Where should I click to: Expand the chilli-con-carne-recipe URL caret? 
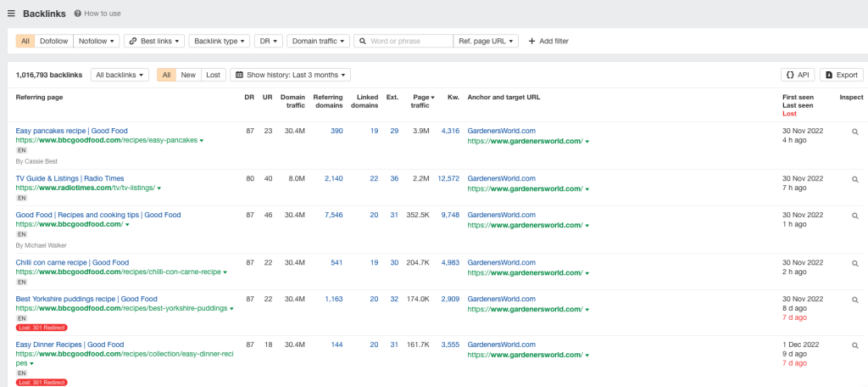point(225,272)
